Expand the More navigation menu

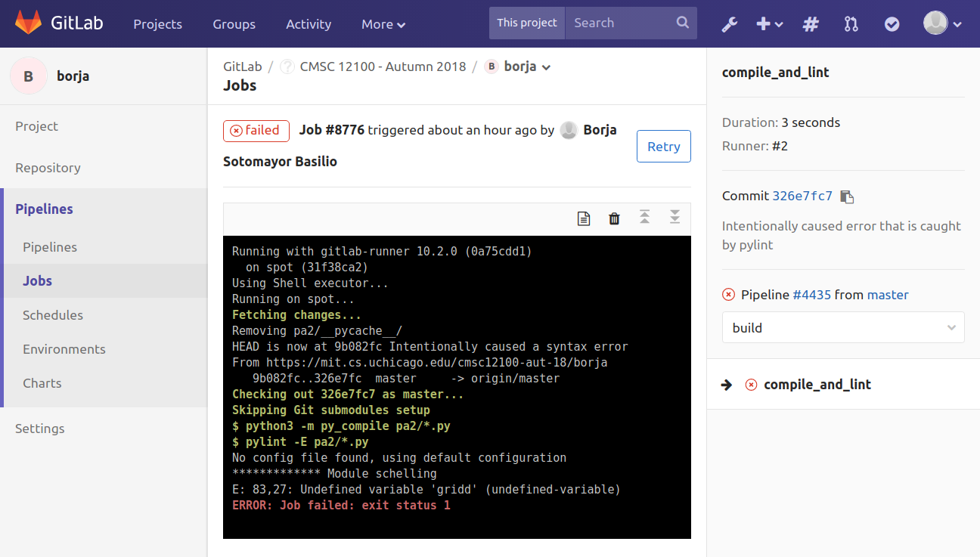point(383,24)
